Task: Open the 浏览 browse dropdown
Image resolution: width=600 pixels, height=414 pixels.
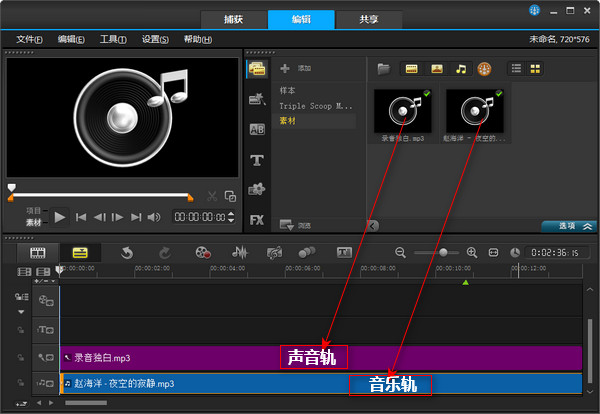Action: point(295,225)
